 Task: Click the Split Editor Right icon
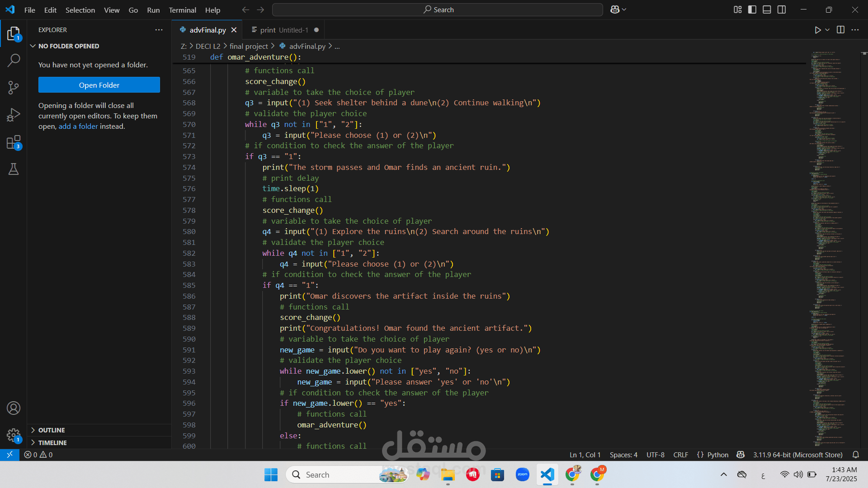click(840, 30)
